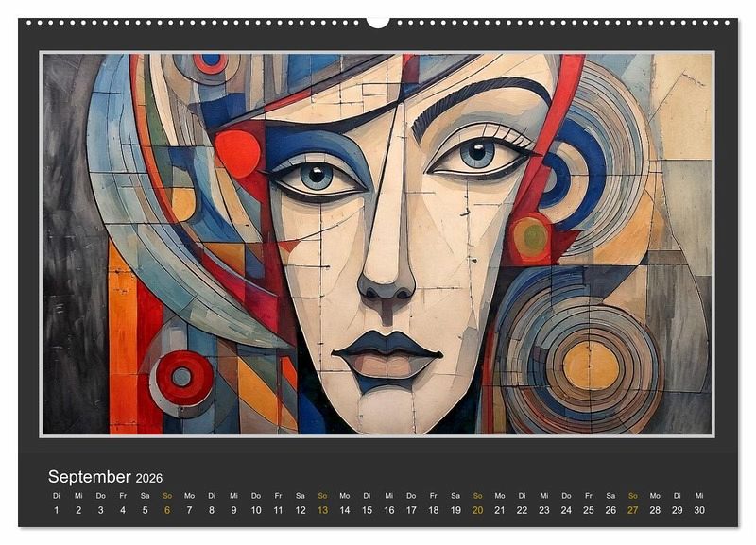Viewport: 756px width, 545px height.
Task: Select date 18 in the calendar strip
Action: pyautogui.click(x=434, y=510)
